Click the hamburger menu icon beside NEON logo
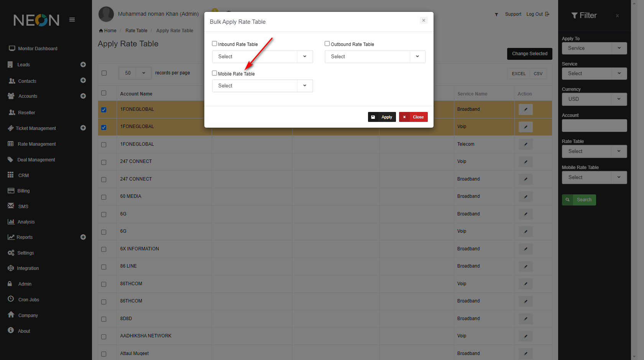This screenshot has width=644, height=360. (x=72, y=20)
